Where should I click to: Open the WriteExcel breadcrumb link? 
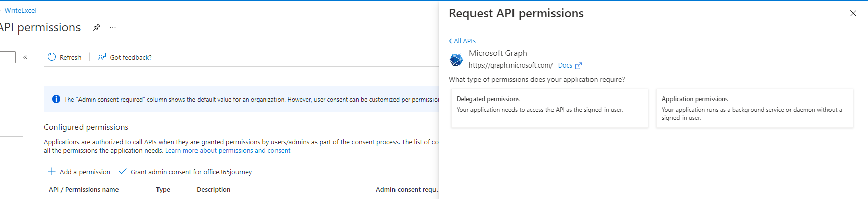[21, 10]
